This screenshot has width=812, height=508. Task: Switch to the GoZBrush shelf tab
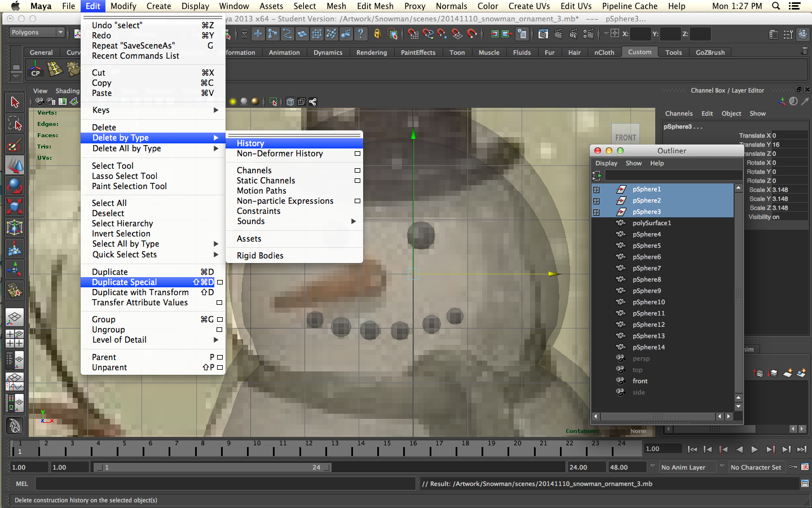(710, 52)
